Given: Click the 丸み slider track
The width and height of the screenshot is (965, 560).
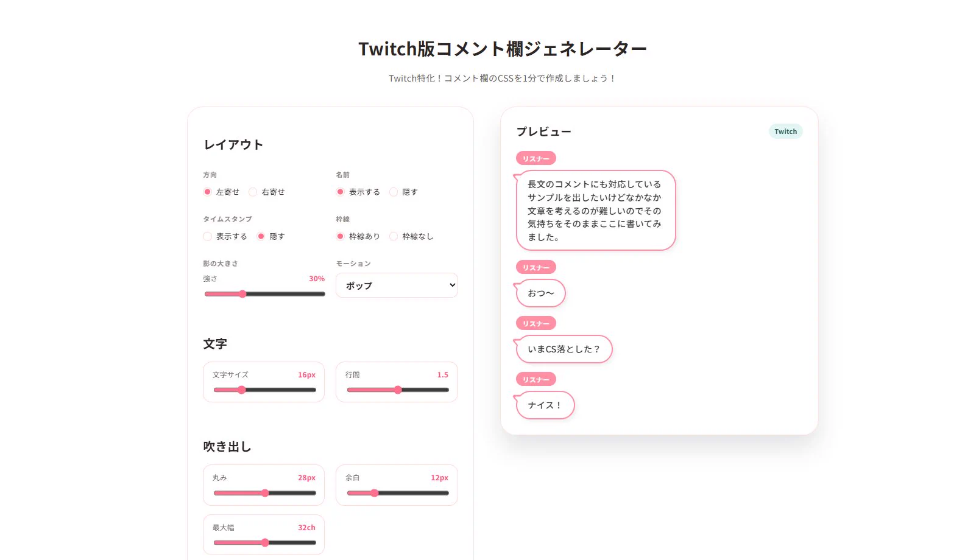Looking at the screenshot, I should (264, 493).
